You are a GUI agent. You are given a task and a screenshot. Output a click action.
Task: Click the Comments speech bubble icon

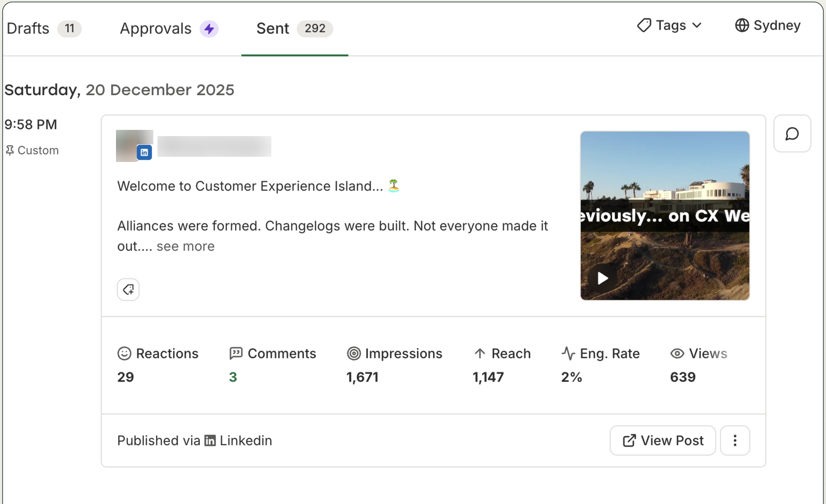click(x=236, y=353)
